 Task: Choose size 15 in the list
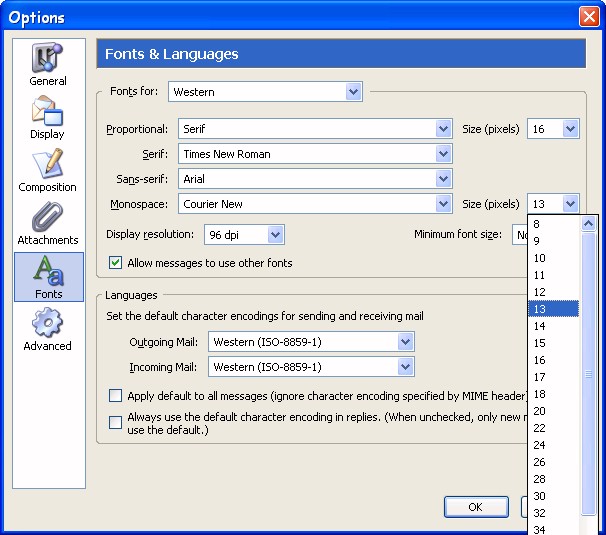click(553, 343)
